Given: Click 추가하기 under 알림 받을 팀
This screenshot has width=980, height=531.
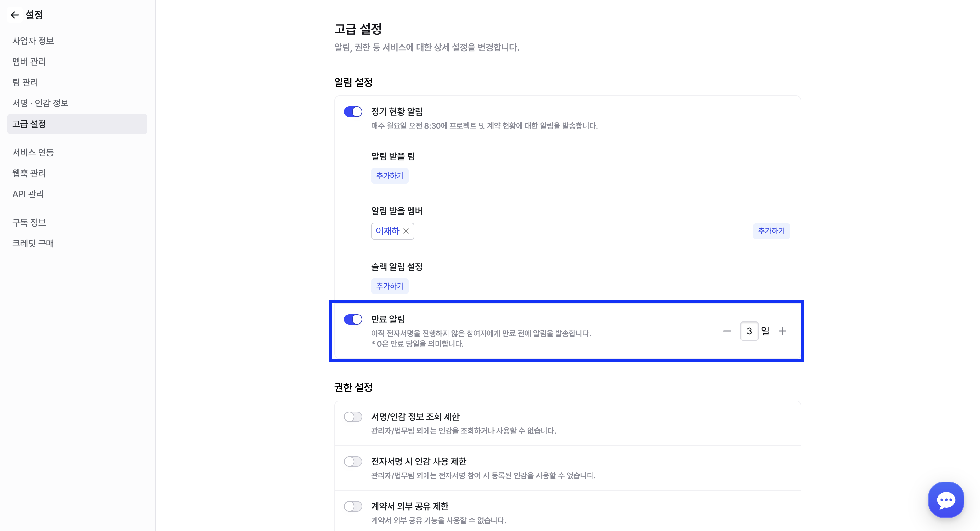Looking at the screenshot, I should (x=389, y=176).
